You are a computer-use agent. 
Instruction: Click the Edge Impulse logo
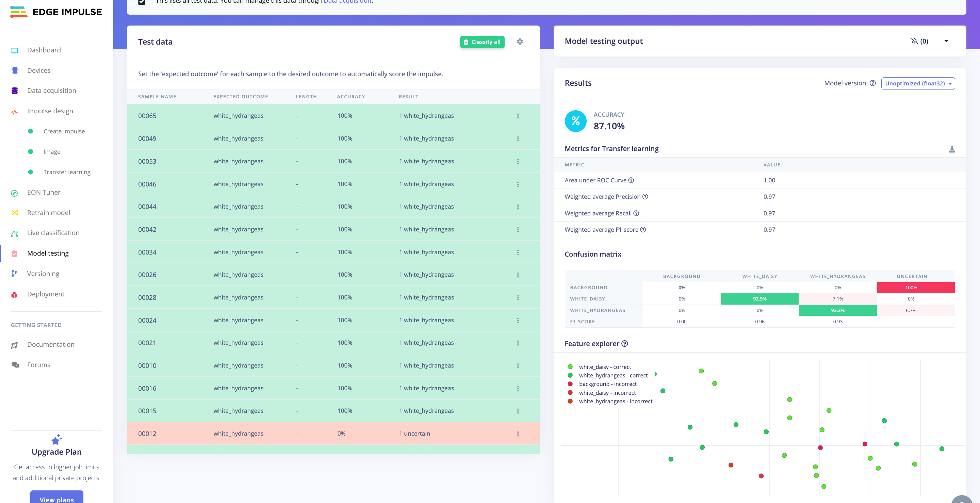point(56,12)
